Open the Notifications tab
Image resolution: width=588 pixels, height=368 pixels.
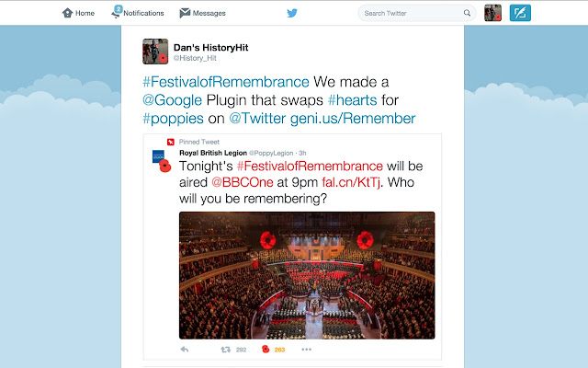[138, 12]
